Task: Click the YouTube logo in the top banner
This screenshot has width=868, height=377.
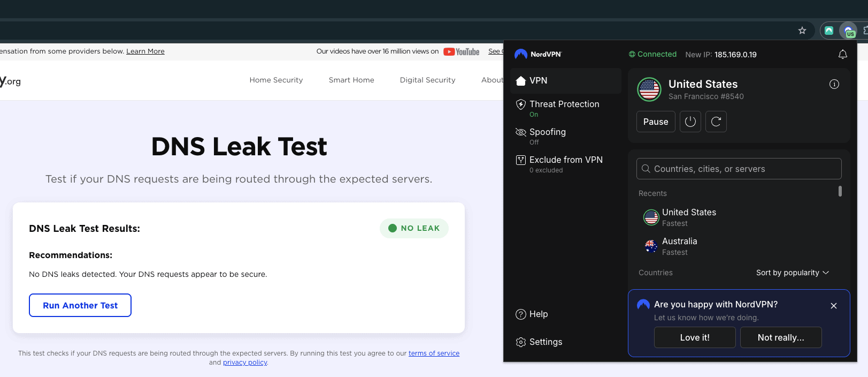Action: 462,51
